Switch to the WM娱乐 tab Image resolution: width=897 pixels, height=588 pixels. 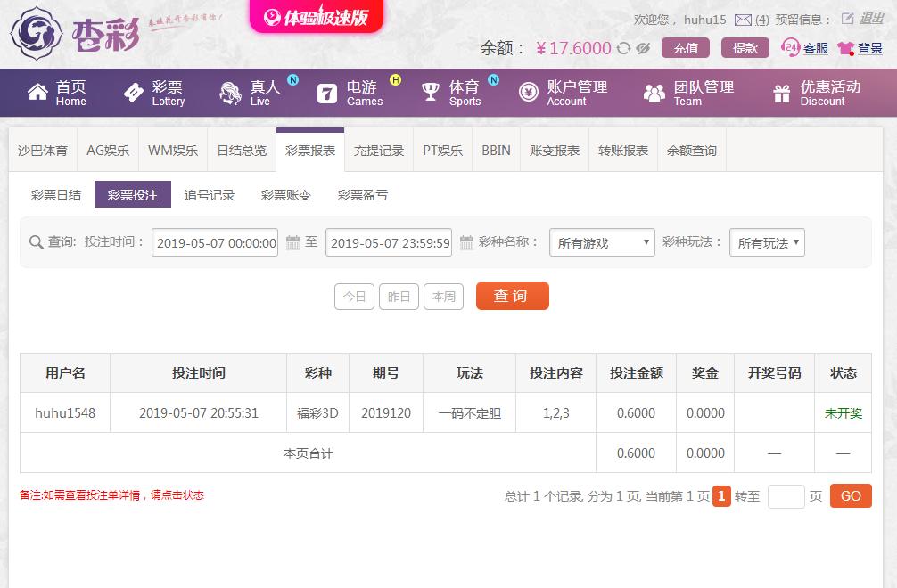click(x=173, y=151)
